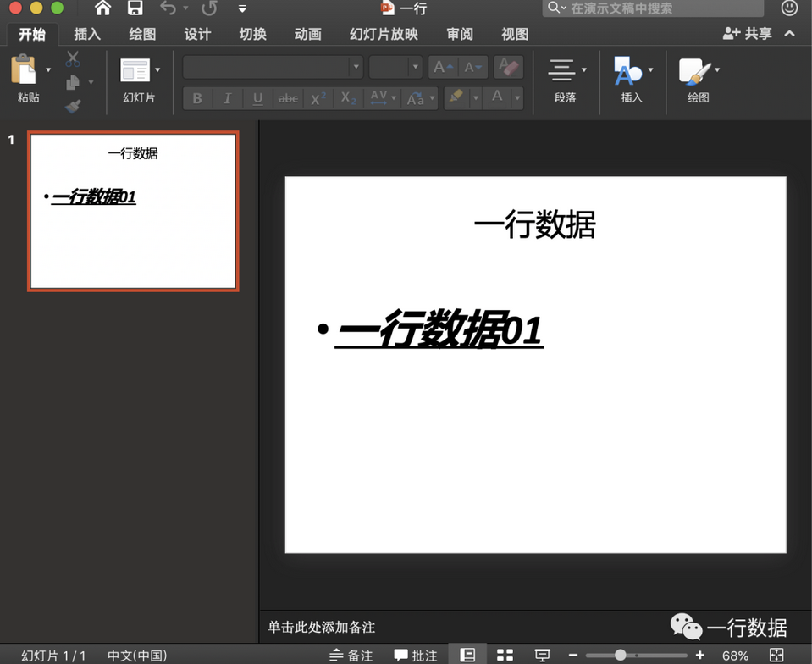Expand the highlight color dropdown arrow
The height and width of the screenshot is (664, 812).
pos(475,98)
